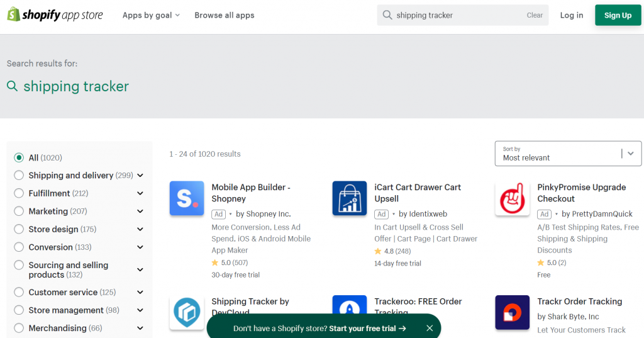This screenshot has height=338, width=644.
Task: Select the Marketing radio filter
Action: coord(19,211)
